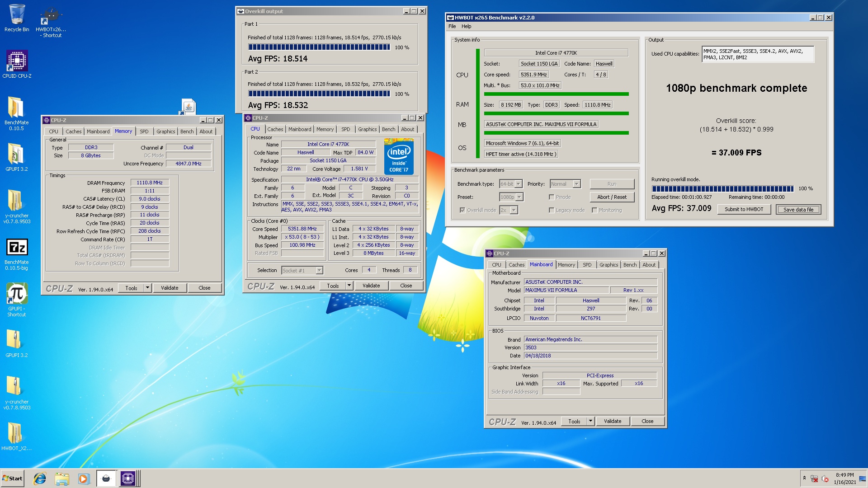Click Submit to HWBOT
Screen dimensions: 868x488
coord(744,209)
